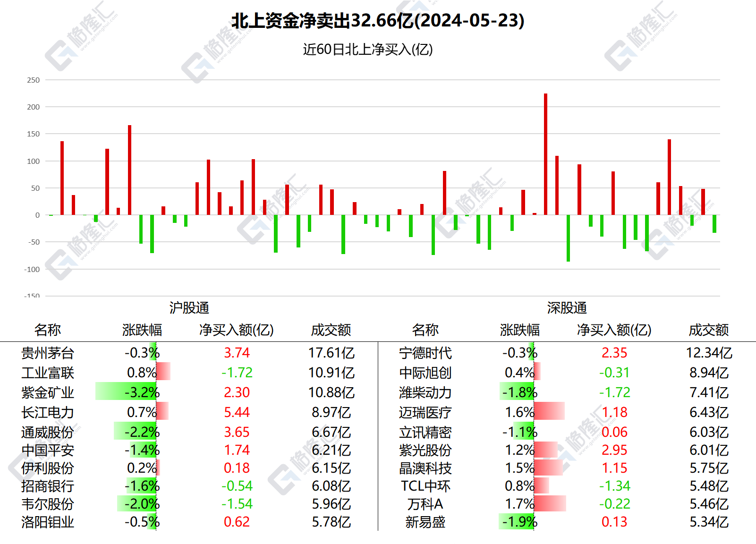This screenshot has width=756, height=544.
Task: Click 洛阳钼业 turnover 5.78亿
Action: pos(331,522)
